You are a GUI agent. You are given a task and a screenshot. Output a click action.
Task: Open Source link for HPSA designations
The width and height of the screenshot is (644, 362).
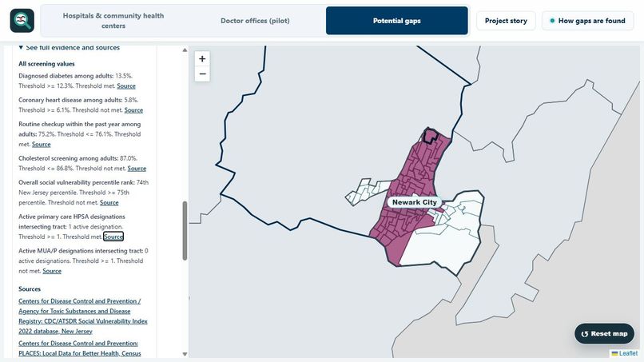pos(113,237)
